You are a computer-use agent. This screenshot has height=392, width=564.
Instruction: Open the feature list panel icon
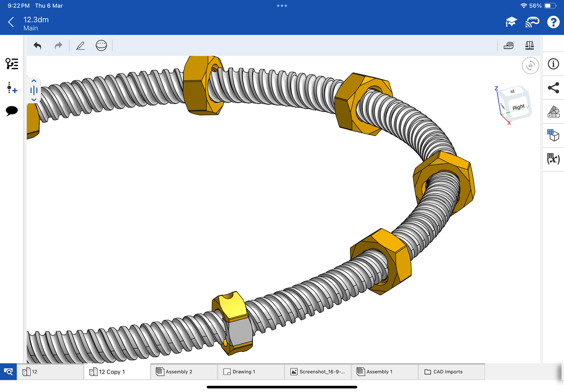click(x=12, y=64)
